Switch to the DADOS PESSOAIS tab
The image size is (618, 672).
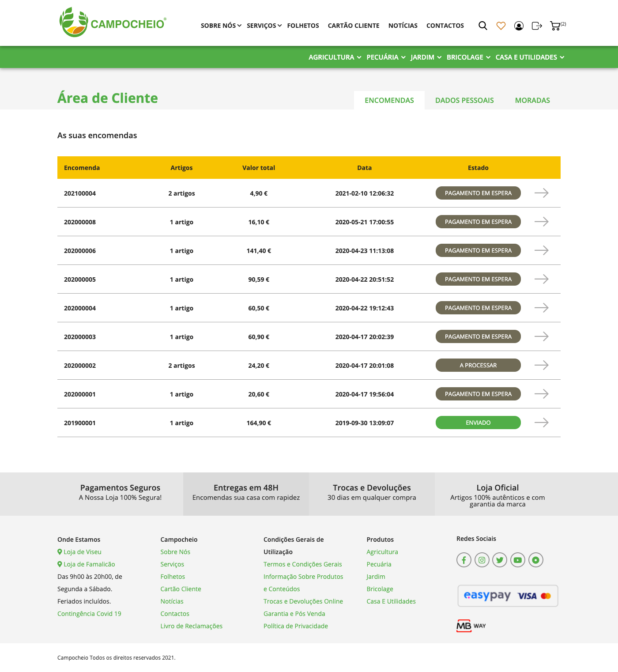(464, 100)
